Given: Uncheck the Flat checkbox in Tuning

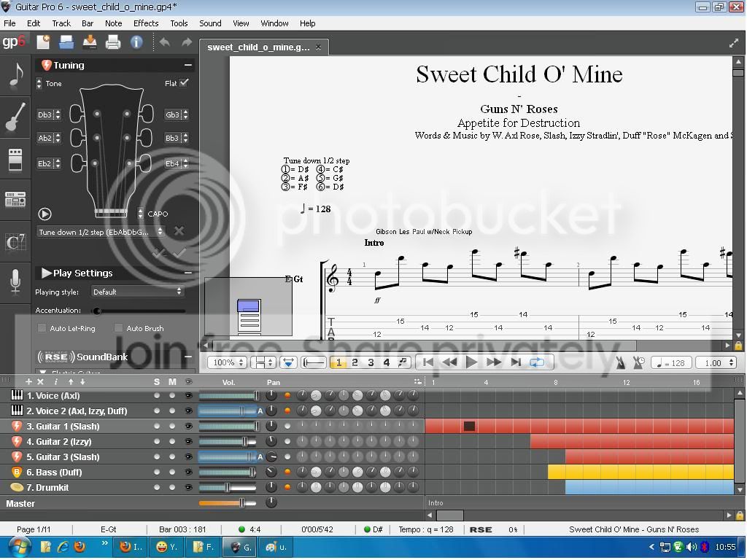Looking at the screenshot, I should tap(184, 83).
